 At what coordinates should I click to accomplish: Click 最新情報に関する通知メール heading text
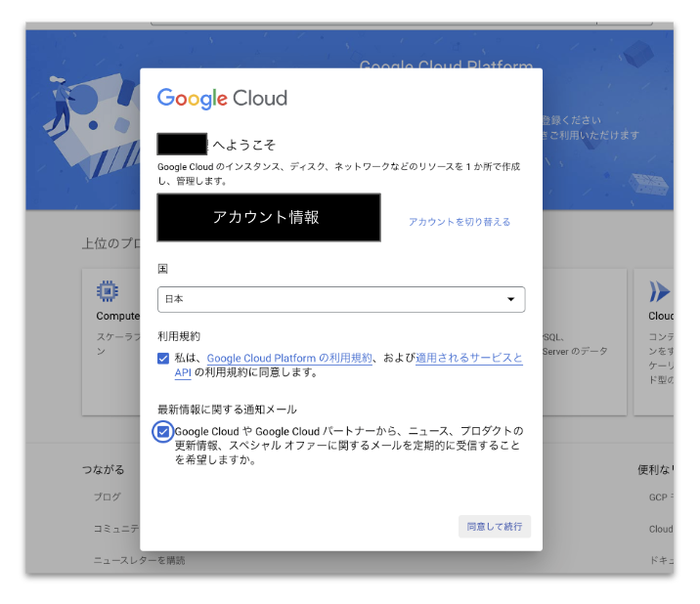[227, 410]
